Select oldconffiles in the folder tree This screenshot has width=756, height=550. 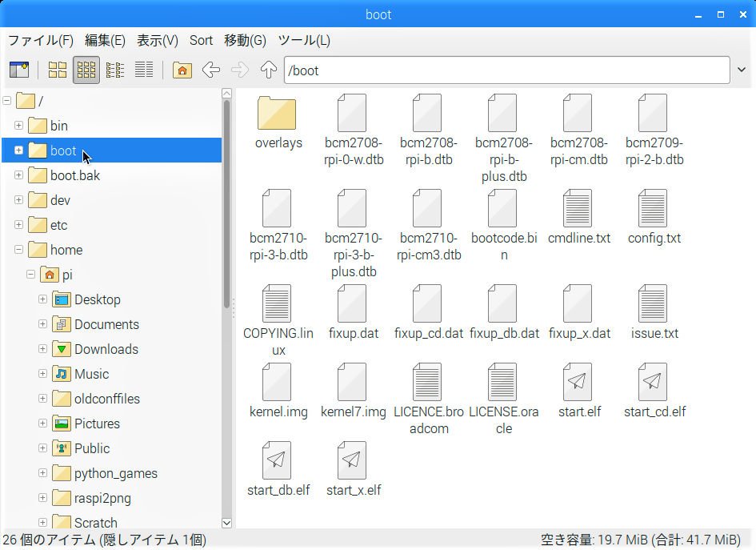107,399
